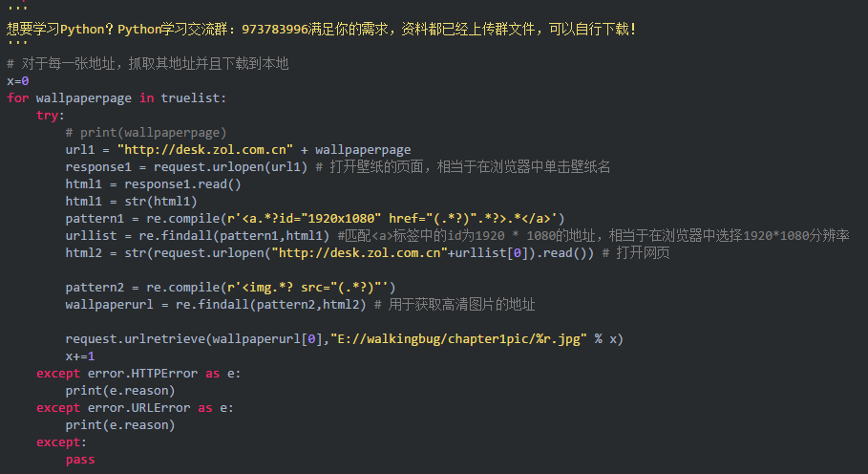Click the 'pass' keyword
Image resolution: width=868 pixels, height=474 pixels.
(x=79, y=459)
